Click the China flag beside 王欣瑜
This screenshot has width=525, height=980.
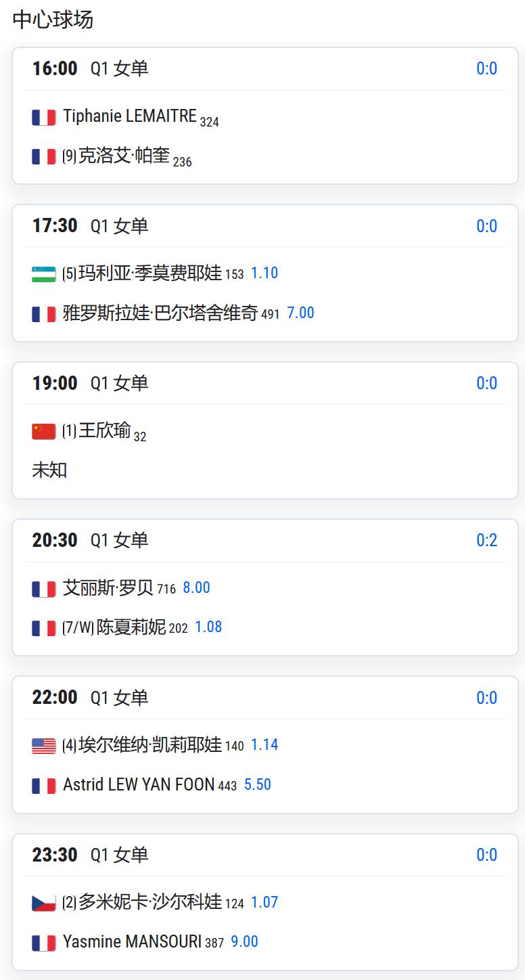[x=44, y=431]
